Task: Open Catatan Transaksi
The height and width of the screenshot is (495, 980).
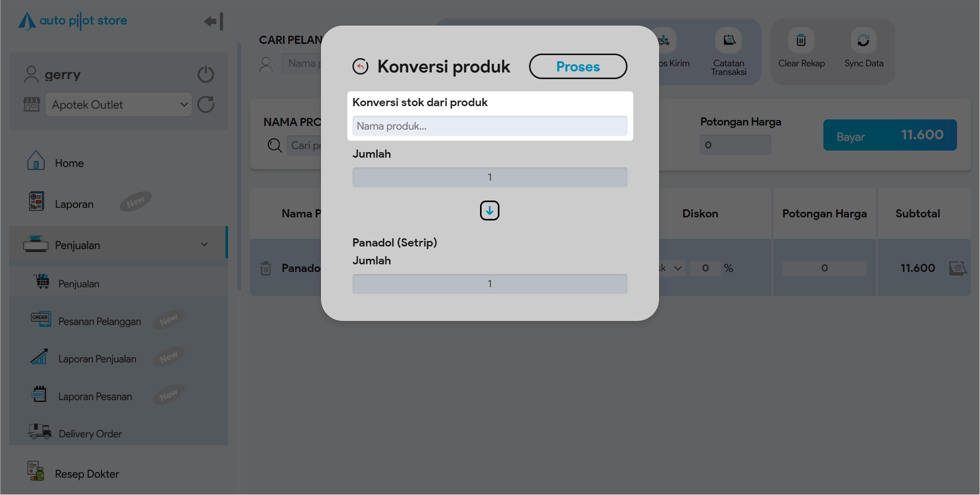Action: (x=728, y=41)
